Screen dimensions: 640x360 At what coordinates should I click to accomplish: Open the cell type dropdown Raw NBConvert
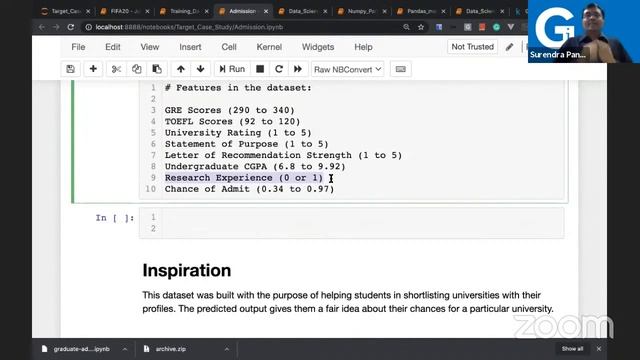[x=348, y=69]
